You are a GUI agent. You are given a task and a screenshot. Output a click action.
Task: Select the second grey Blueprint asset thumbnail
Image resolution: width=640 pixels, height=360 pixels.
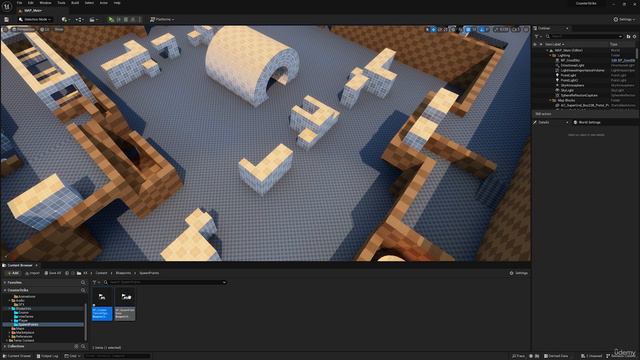(125, 304)
